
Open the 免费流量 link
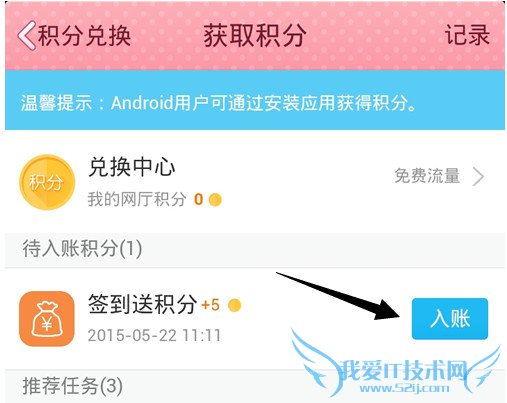427,176
